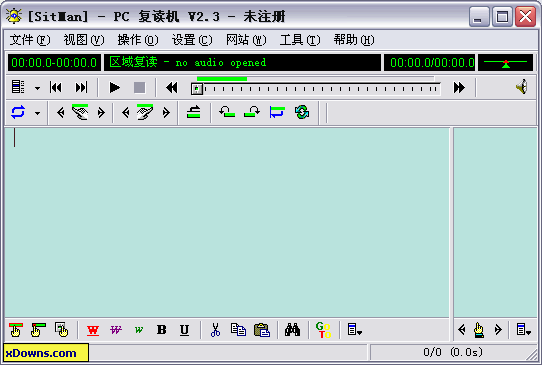Open the 工具(T) menu
Screen dimensions: 542x365
tap(300, 40)
